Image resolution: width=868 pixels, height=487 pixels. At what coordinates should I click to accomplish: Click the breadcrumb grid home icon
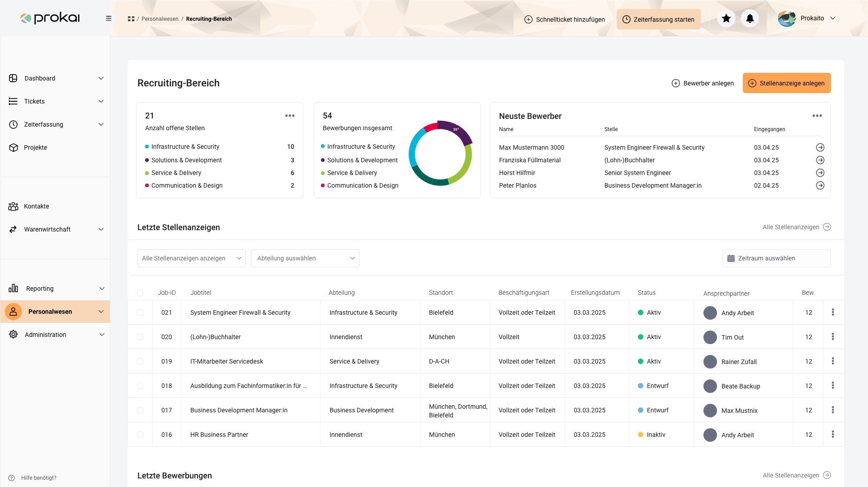pyautogui.click(x=131, y=19)
